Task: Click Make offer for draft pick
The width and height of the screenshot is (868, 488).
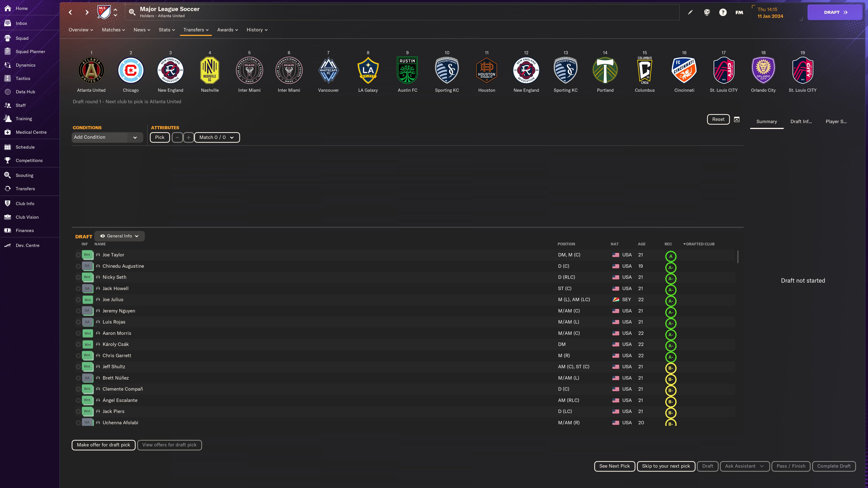Action: point(104,445)
